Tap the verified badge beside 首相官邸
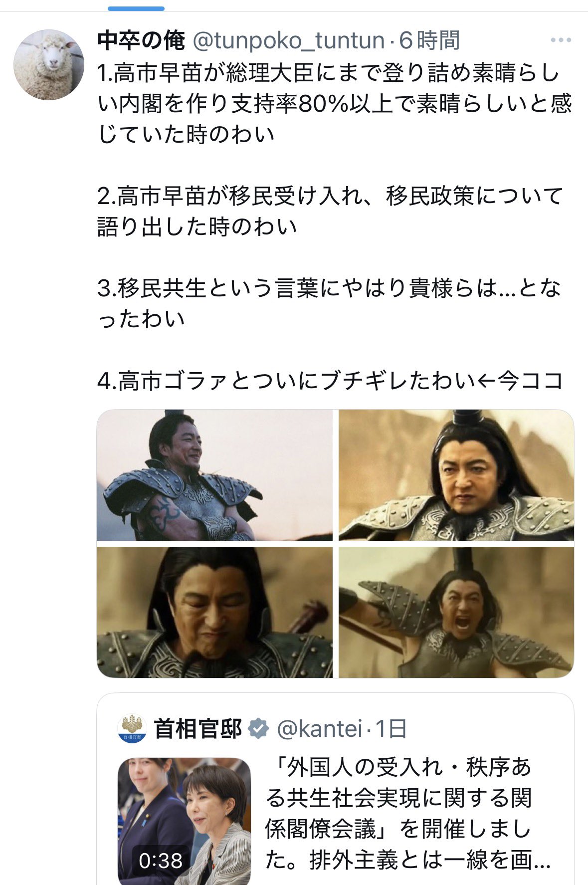The height and width of the screenshot is (885, 588). coord(258,729)
